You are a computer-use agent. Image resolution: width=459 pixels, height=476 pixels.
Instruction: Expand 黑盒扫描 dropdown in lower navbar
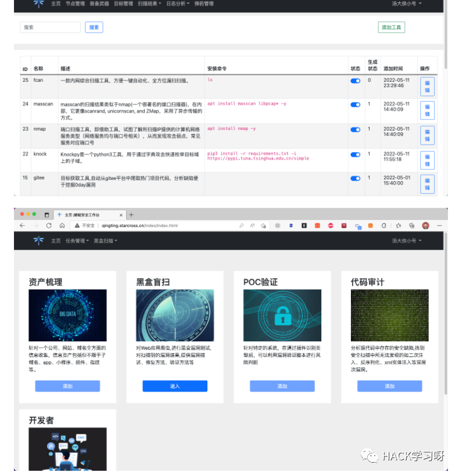pos(105,241)
